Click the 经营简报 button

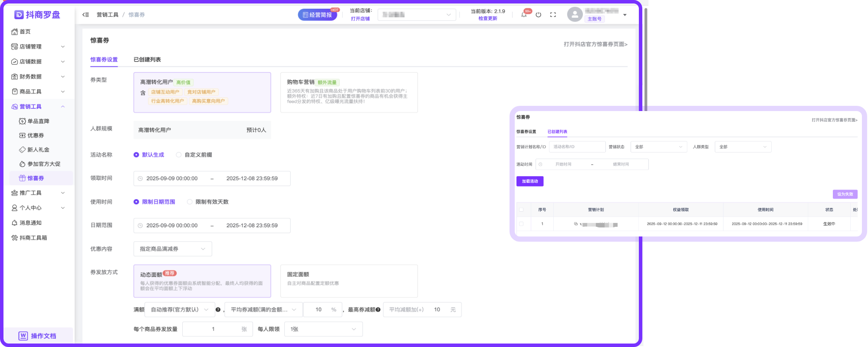pos(317,15)
